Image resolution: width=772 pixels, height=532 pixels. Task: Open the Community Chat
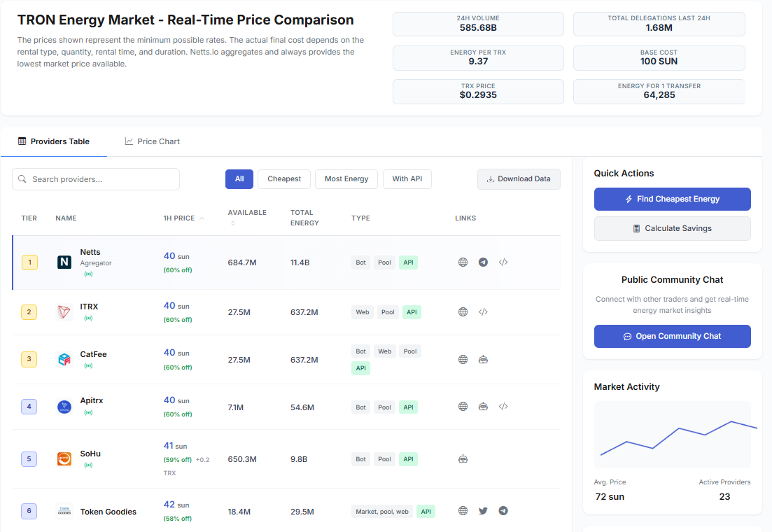coord(672,337)
